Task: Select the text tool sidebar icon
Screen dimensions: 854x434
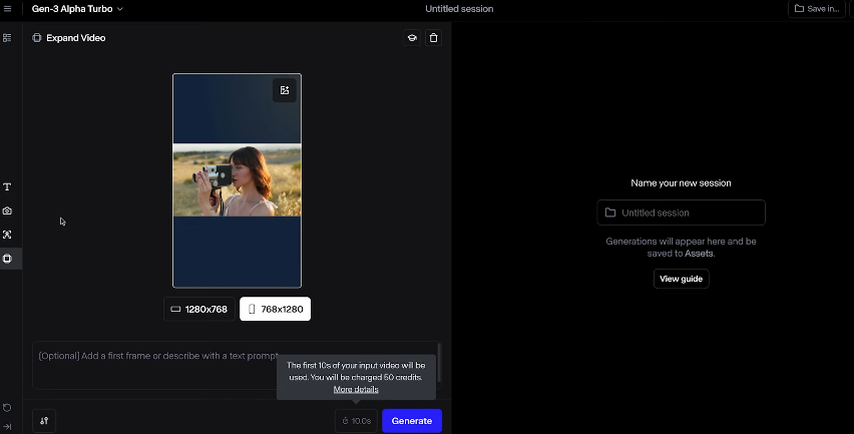Action: (7, 187)
